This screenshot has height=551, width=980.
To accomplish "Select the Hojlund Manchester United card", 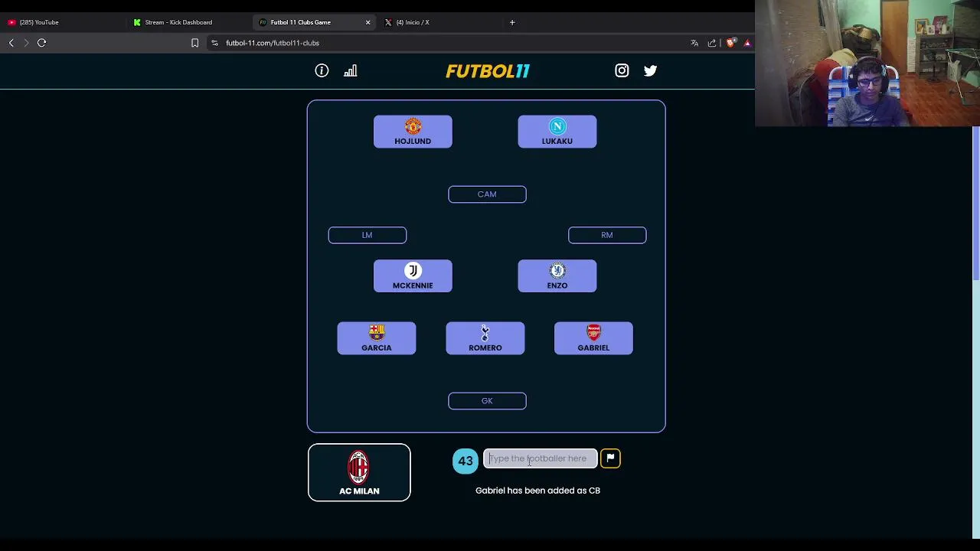I will [413, 132].
